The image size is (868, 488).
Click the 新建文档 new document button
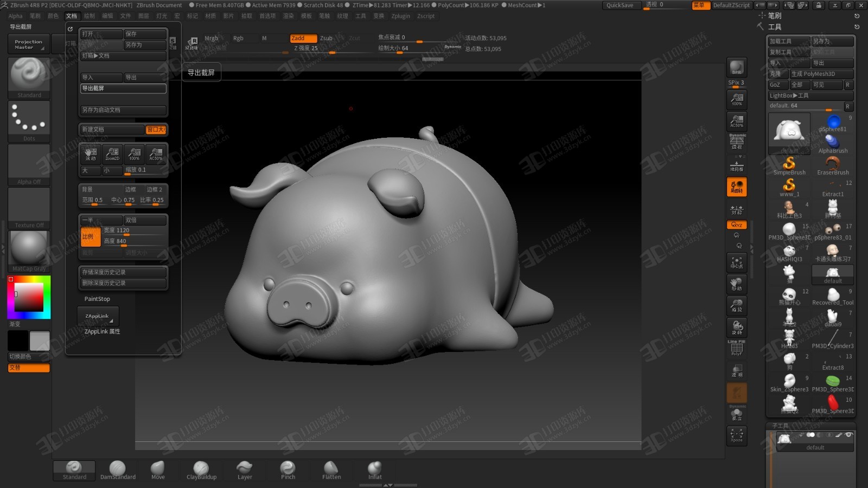point(112,130)
